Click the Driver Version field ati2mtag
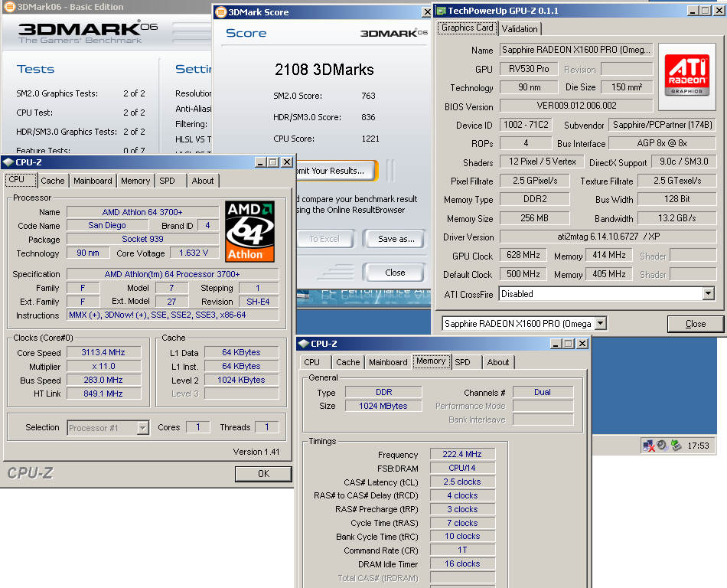Screen dimensions: 727x588 (608, 237)
